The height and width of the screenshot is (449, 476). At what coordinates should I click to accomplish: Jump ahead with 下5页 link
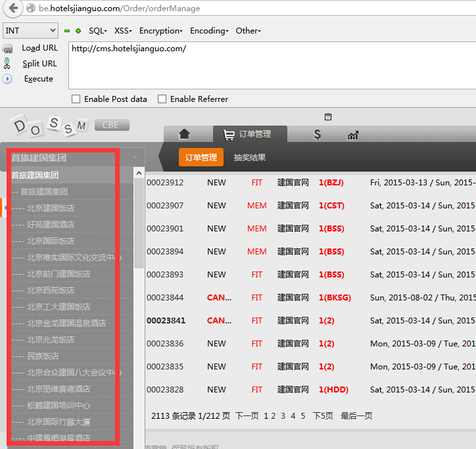coord(323,415)
